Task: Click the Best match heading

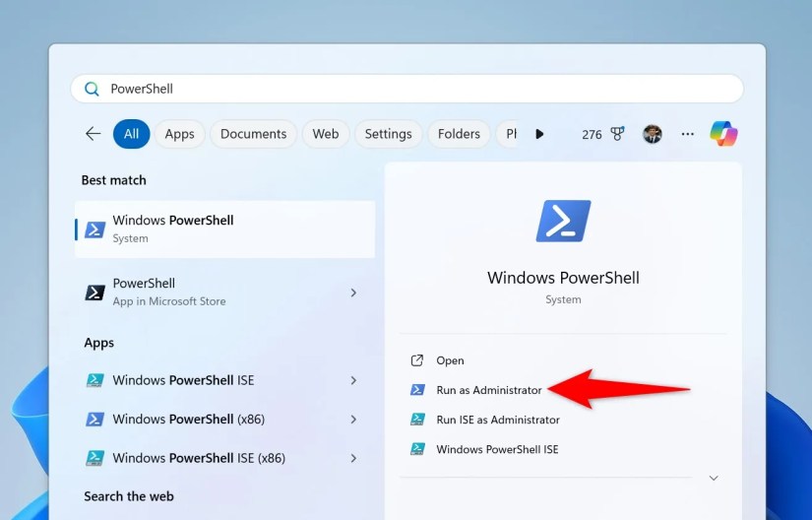Action: point(114,180)
